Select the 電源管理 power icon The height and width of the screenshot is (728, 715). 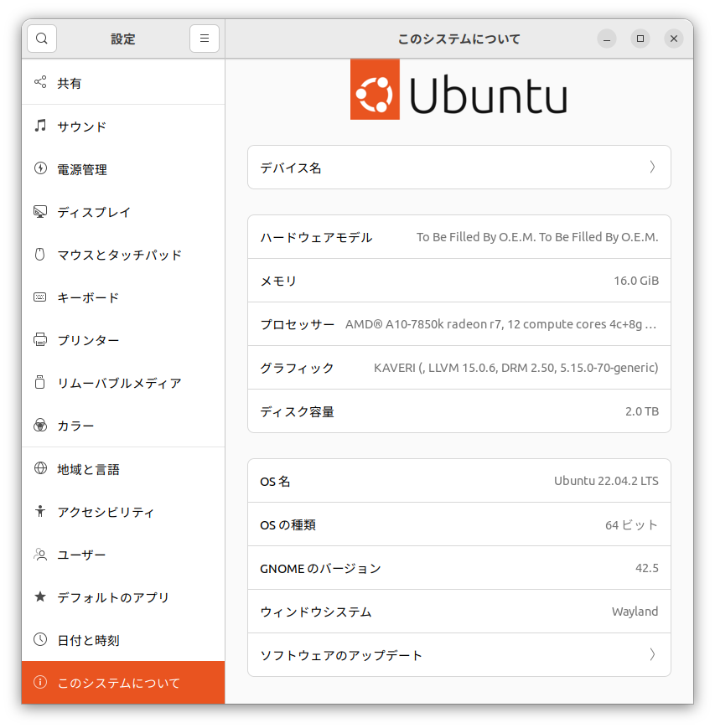pyautogui.click(x=40, y=169)
